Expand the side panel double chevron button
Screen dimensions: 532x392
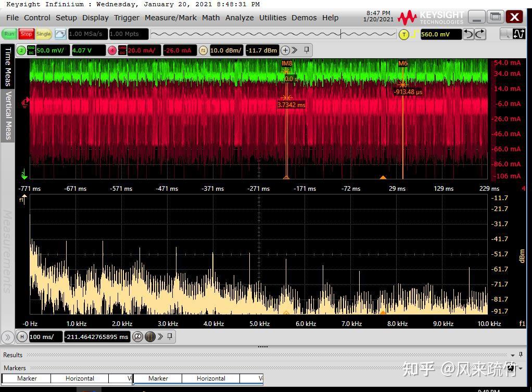(x=7, y=337)
